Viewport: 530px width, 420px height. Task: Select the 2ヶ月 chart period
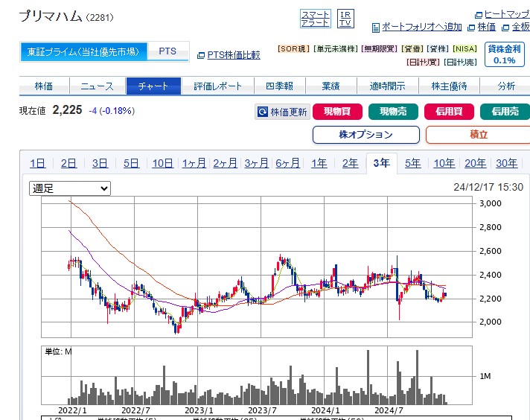(225, 163)
